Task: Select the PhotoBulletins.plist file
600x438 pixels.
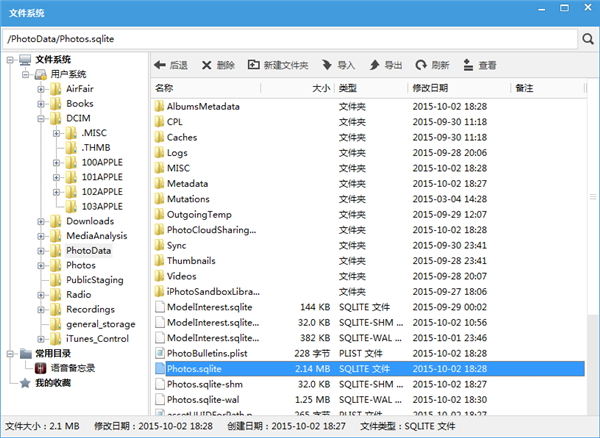Action: pyautogui.click(x=369, y=353)
